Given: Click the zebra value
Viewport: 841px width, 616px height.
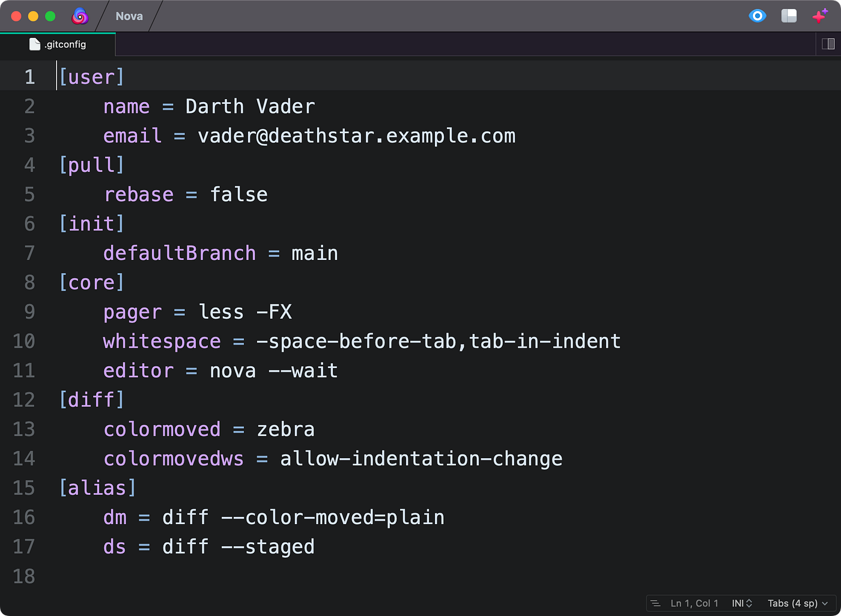Looking at the screenshot, I should point(285,429).
